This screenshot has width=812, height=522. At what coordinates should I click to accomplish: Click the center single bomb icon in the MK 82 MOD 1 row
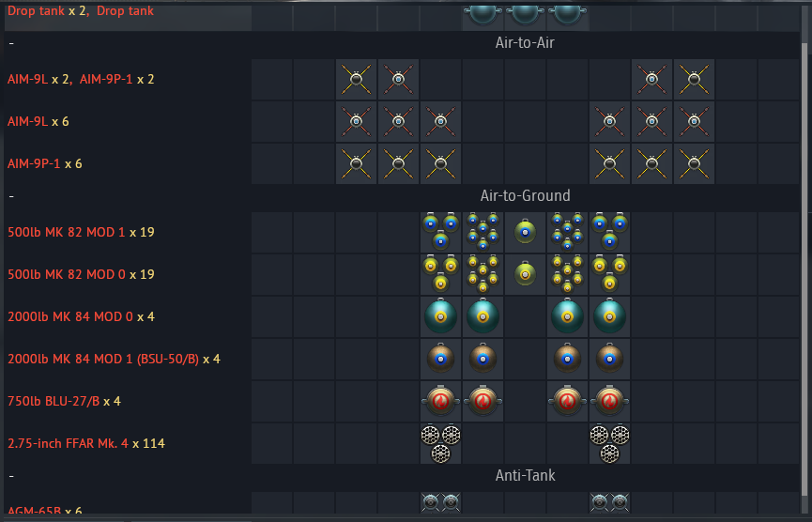[525, 232]
